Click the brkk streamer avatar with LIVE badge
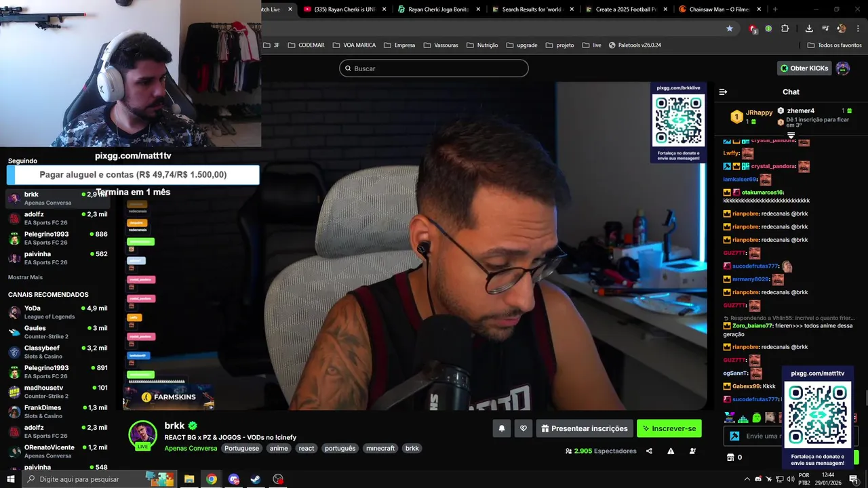The width and height of the screenshot is (868, 488). pos(142,435)
